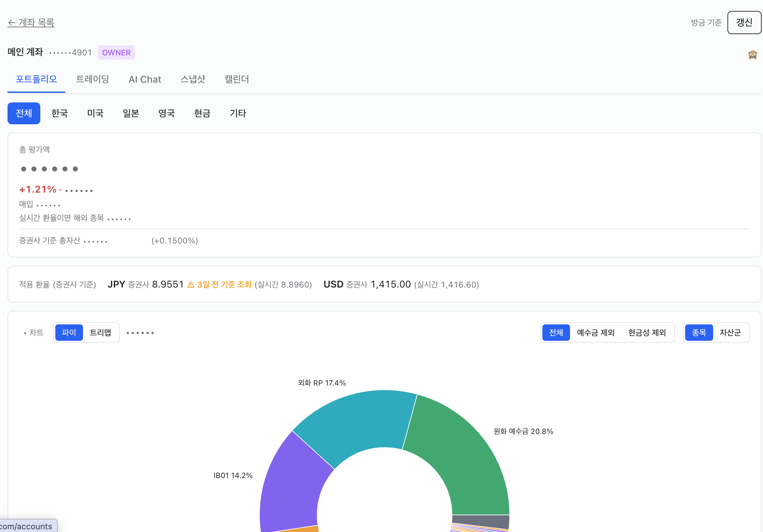The image size is (763, 532).
Task: Filter holdings by 현금
Action: tap(202, 113)
